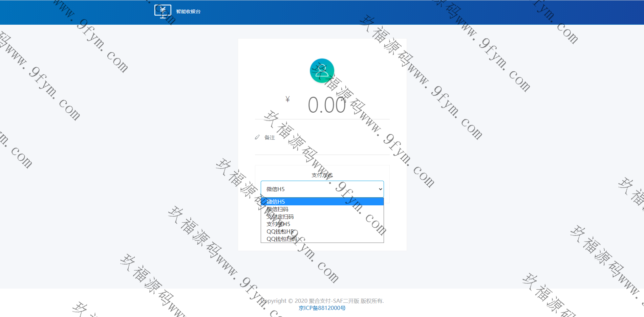Image resolution: width=644 pixels, height=317 pixels.
Task: Choose the QQ钱包H5 option
Action: point(280,231)
